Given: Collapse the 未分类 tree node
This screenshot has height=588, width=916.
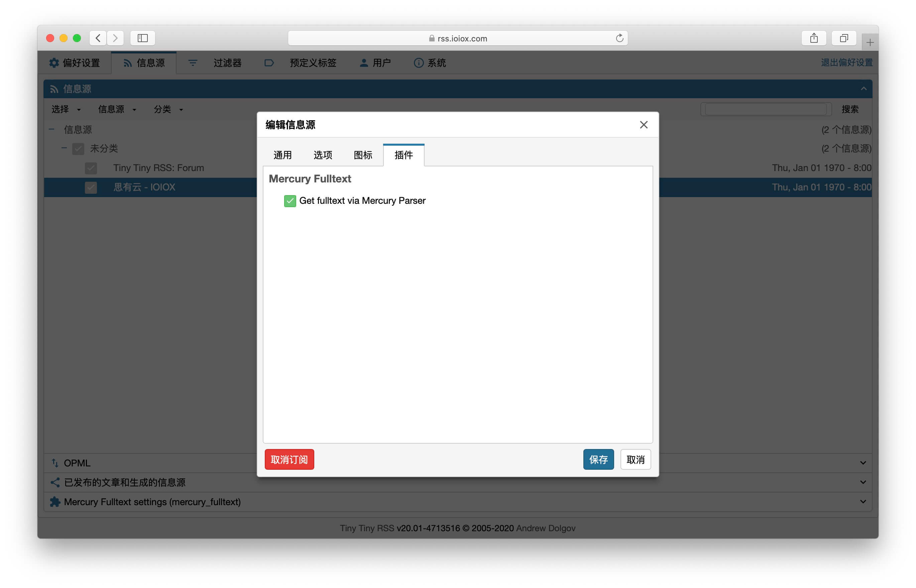Looking at the screenshot, I should click(x=64, y=148).
